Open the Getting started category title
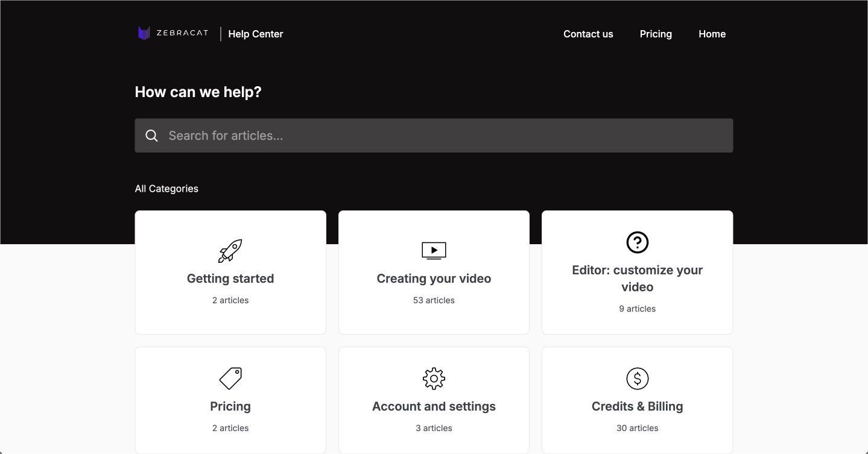This screenshot has height=454, width=868. coord(230,279)
